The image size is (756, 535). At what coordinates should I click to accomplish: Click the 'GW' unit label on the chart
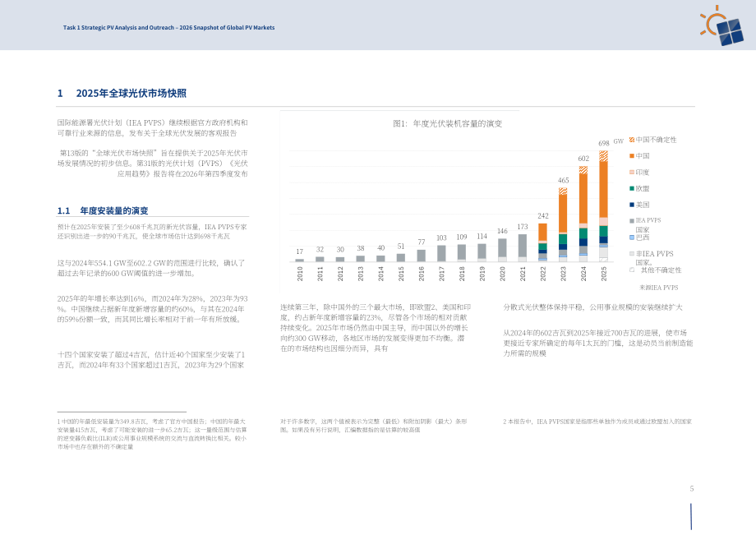point(619,141)
